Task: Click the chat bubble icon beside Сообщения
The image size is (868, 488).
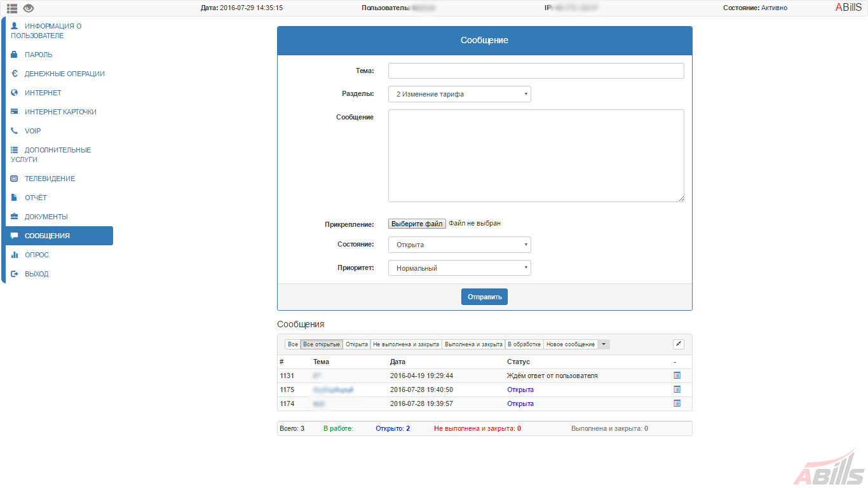Action: (15, 236)
